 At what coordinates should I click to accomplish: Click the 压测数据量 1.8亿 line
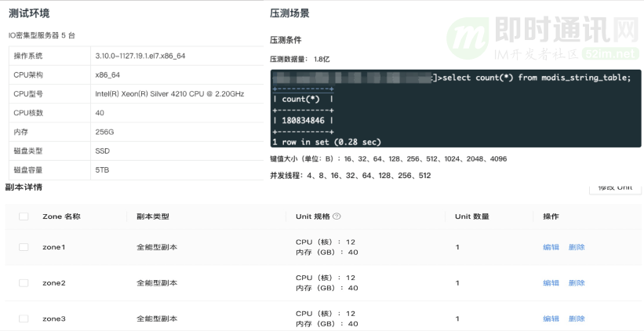(300, 59)
